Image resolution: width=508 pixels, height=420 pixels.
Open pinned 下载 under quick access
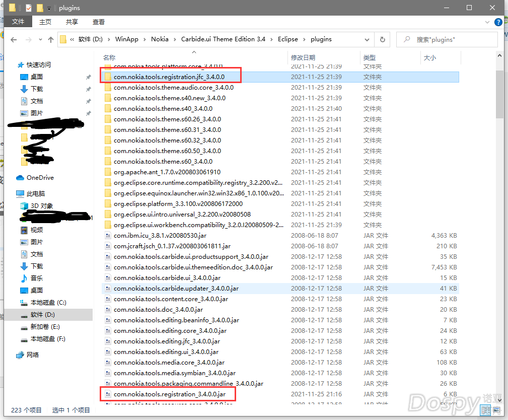point(37,89)
